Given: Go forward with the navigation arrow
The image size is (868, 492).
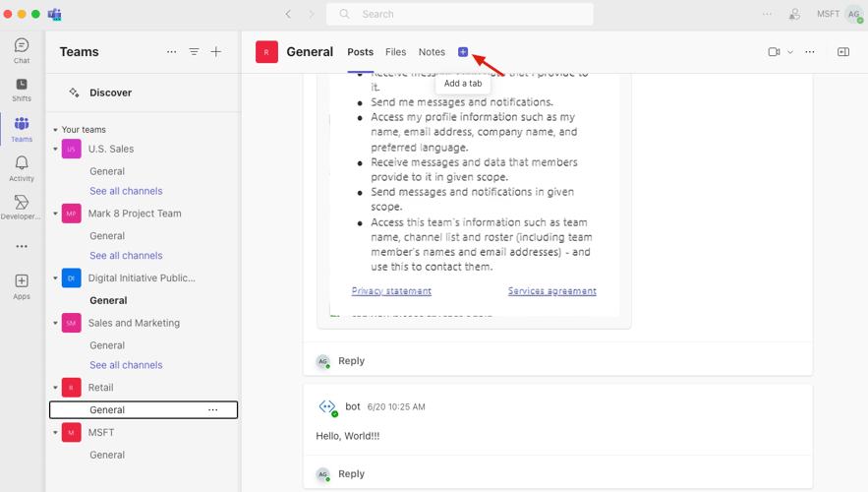Looking at the screenshot, I should click(x=311, y=14).
